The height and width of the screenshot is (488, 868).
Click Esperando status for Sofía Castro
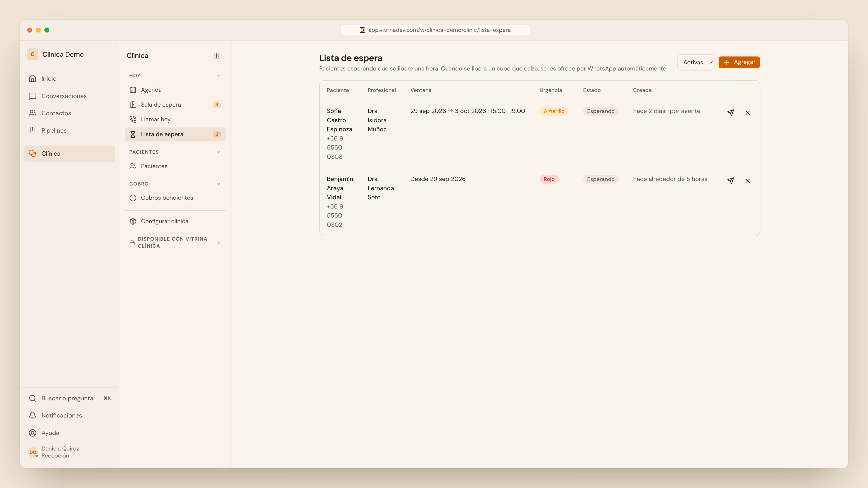[x=600, y=111]
